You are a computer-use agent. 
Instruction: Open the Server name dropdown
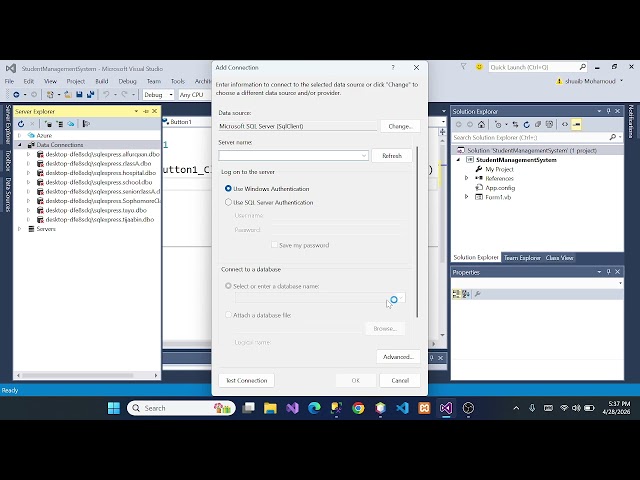click(364, 156)
